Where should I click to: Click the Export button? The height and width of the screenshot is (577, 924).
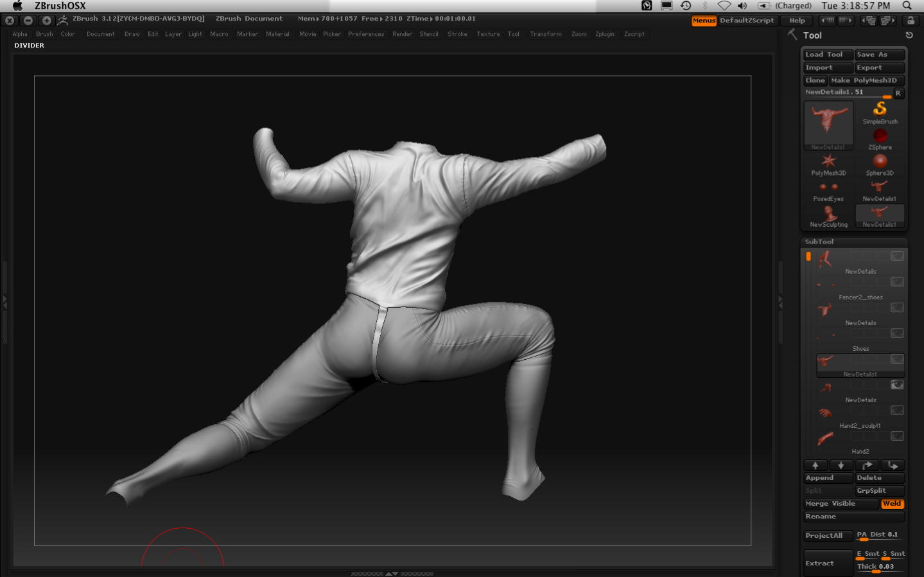(x=880, y=67)
